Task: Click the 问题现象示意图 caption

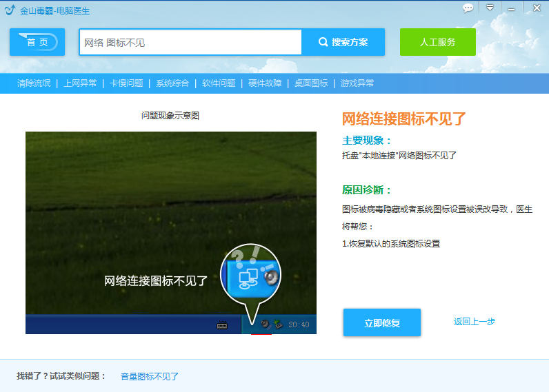Action: tap(170, 116)
